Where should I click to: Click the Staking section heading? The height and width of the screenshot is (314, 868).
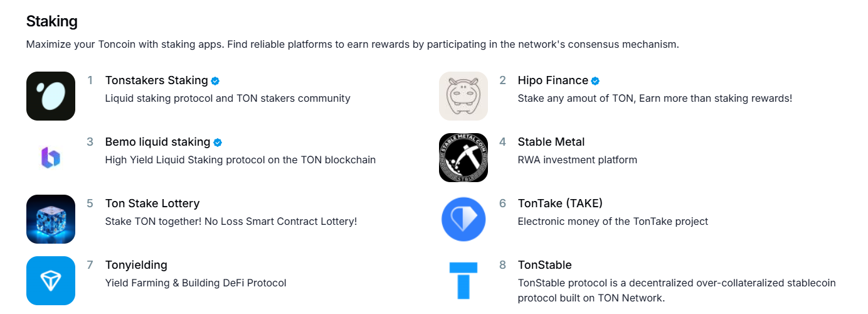tap(52, 21)
